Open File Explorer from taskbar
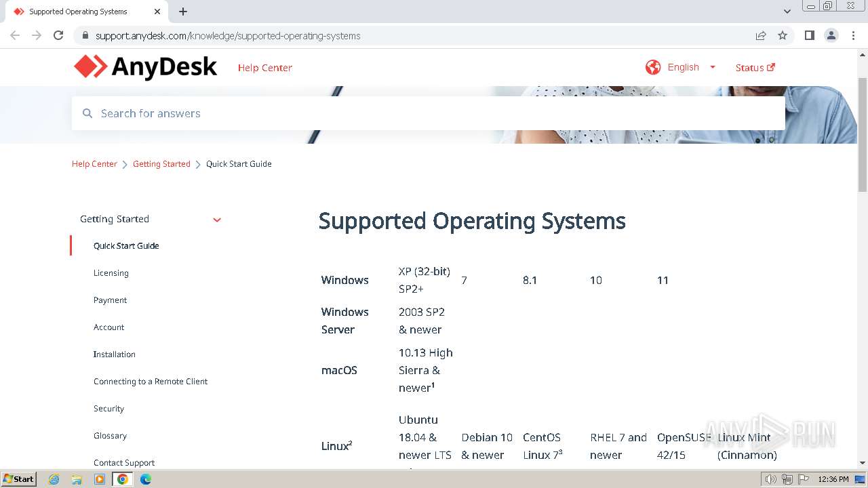The height and width of the screenshot is (488, 868). pyautogui.click(x=77, y=479)
